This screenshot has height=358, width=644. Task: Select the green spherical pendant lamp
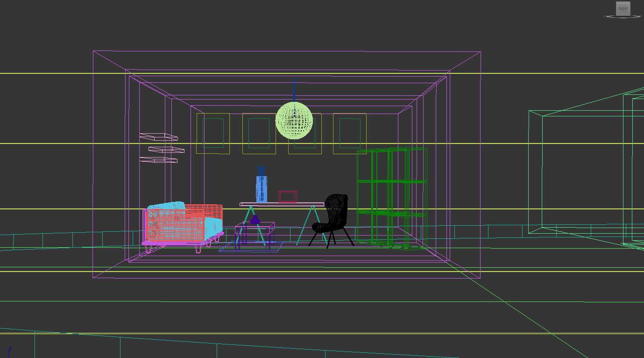coord(294,121)
